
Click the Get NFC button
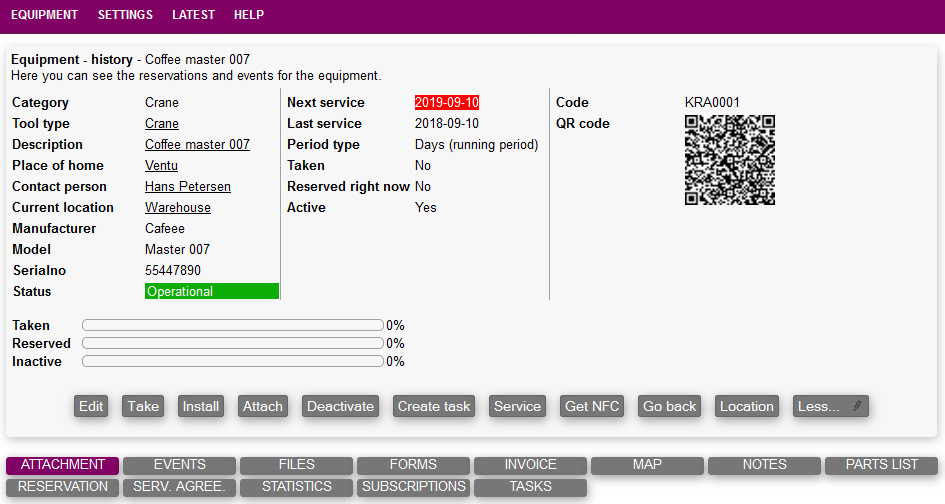(592, 406)
